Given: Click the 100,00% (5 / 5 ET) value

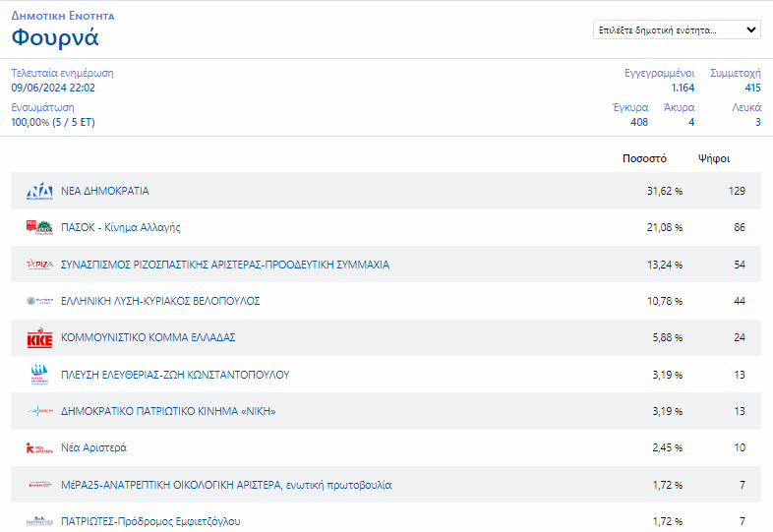Looking at the screenshot, I should (53, 122).
